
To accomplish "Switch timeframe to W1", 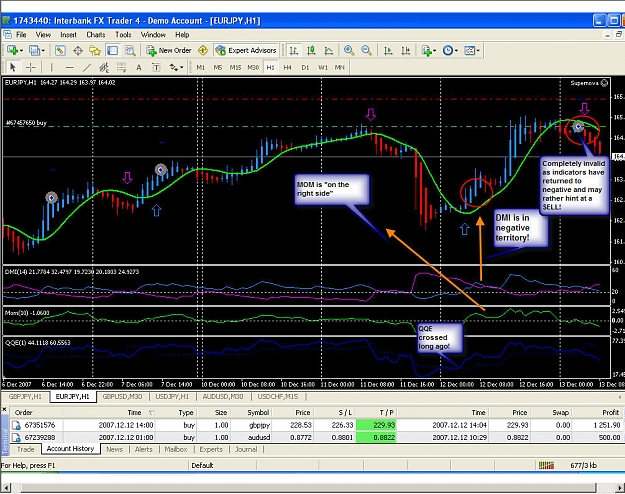I will click(322, 67).
